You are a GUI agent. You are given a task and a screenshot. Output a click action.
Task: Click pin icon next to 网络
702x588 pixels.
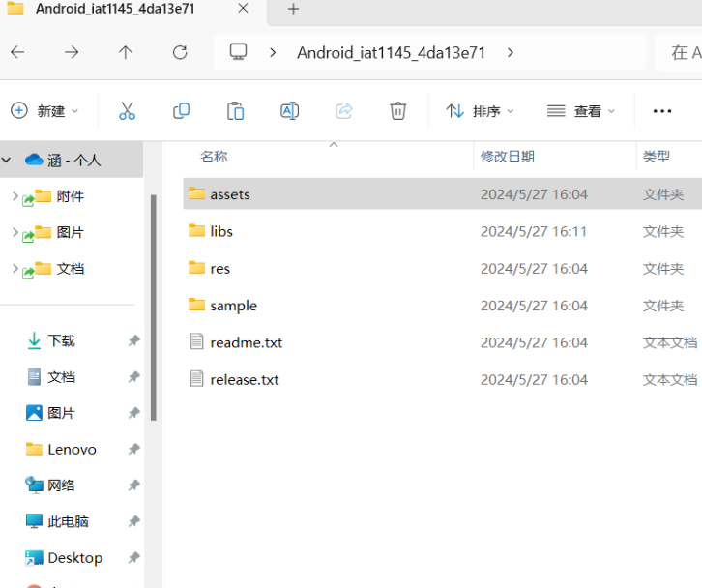[x=133, y=485]
